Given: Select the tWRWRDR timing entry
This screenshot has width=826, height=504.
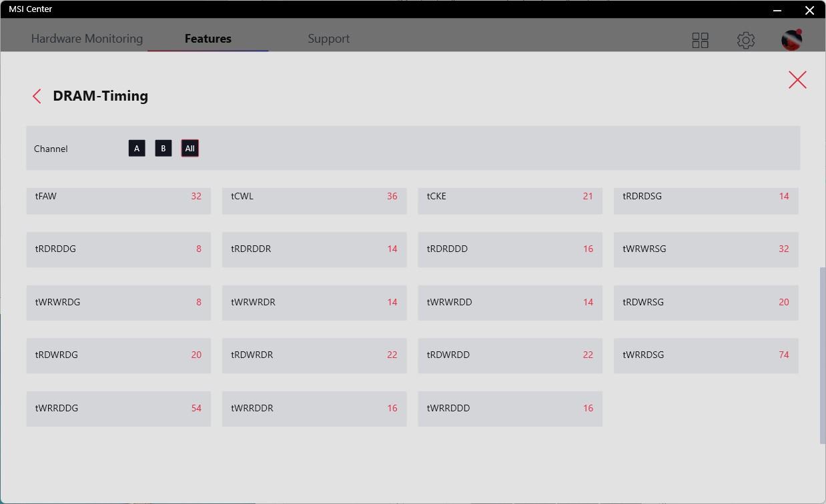Looking at the screenshot, I should click(314, 303).
